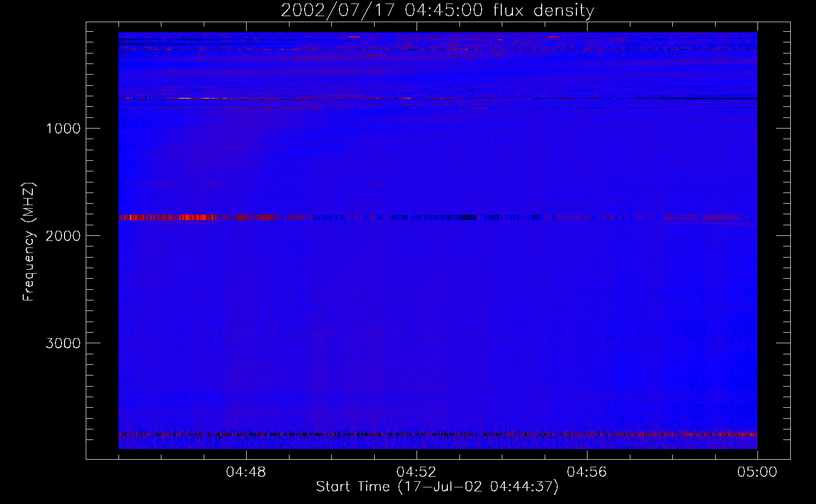This screenshot has width=816, height=504.
Task: Click the 1000 frequency tick label
Action: tap(63, 129)
